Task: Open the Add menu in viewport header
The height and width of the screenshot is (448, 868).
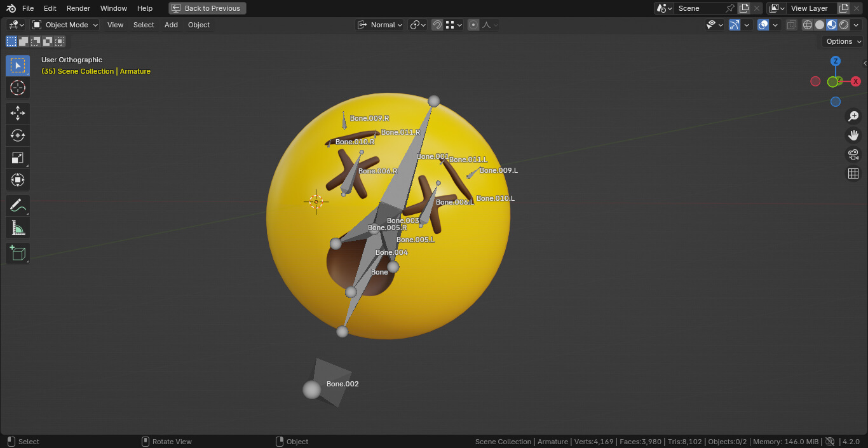Action: (171, 25)
